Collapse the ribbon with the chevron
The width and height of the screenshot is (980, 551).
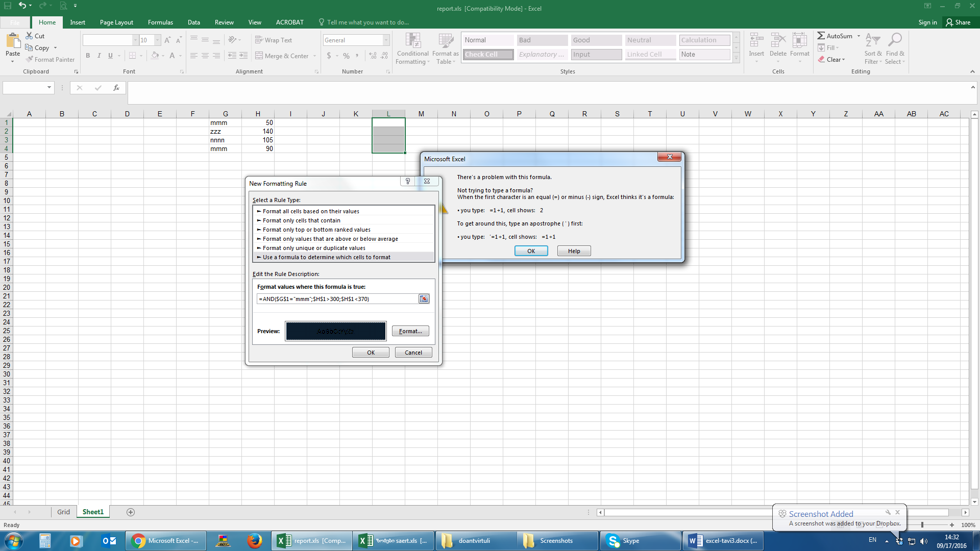[972, 71]
